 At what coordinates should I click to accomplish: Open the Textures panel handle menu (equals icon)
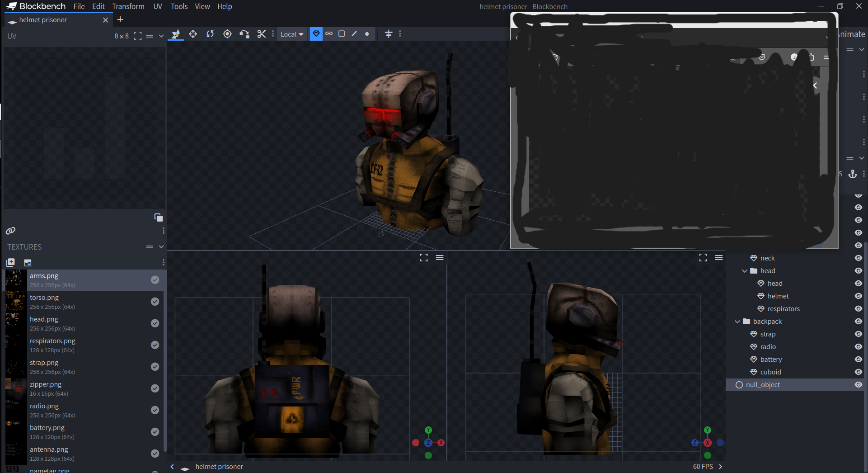pos(150,247)
